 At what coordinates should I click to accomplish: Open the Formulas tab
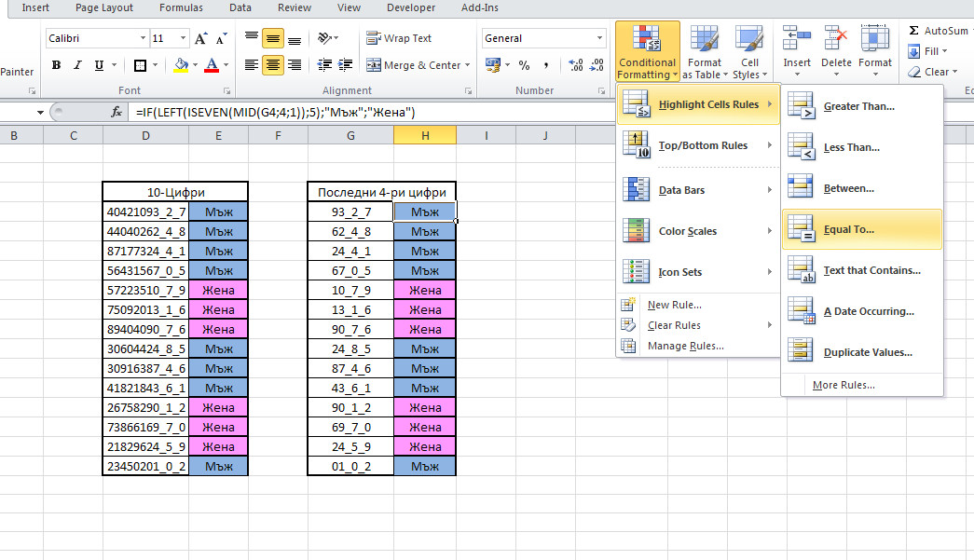point(181,8)
